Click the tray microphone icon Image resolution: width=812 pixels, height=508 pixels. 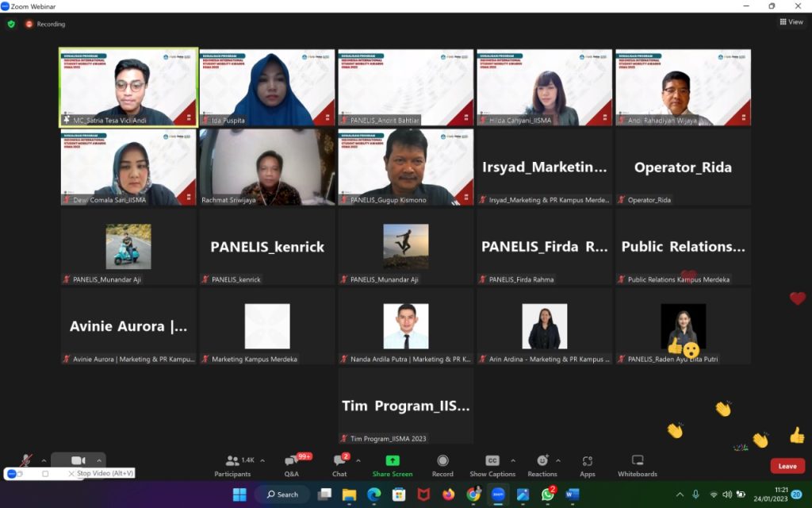pyautogui.click(x=696, y=495)
